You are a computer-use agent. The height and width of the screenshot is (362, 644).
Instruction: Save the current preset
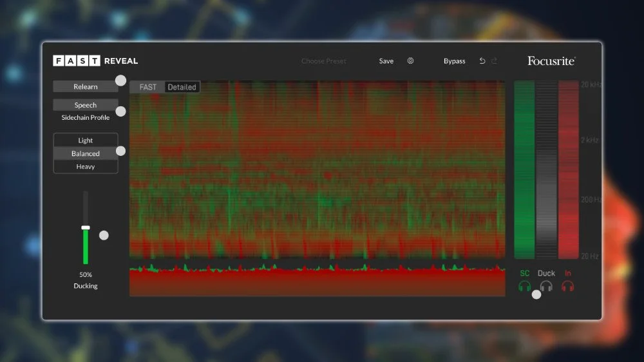(x=386, y=61)
